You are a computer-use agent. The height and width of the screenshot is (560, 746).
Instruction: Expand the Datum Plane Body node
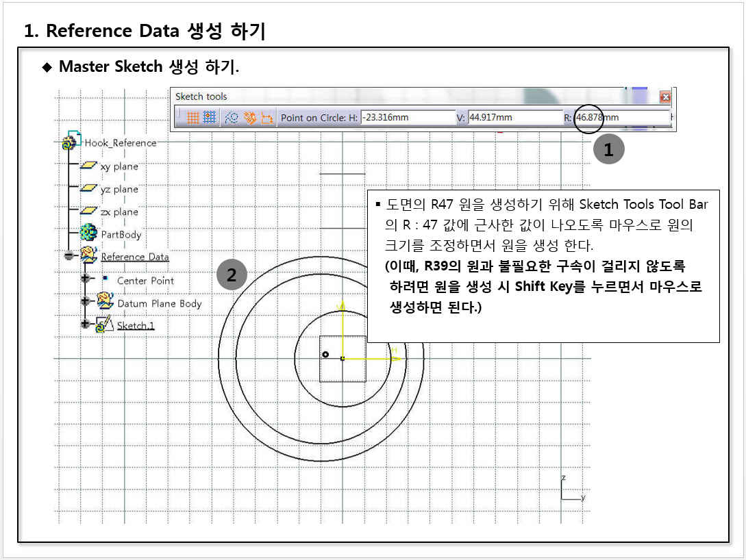pyautogui.click(x=86, y=302)
